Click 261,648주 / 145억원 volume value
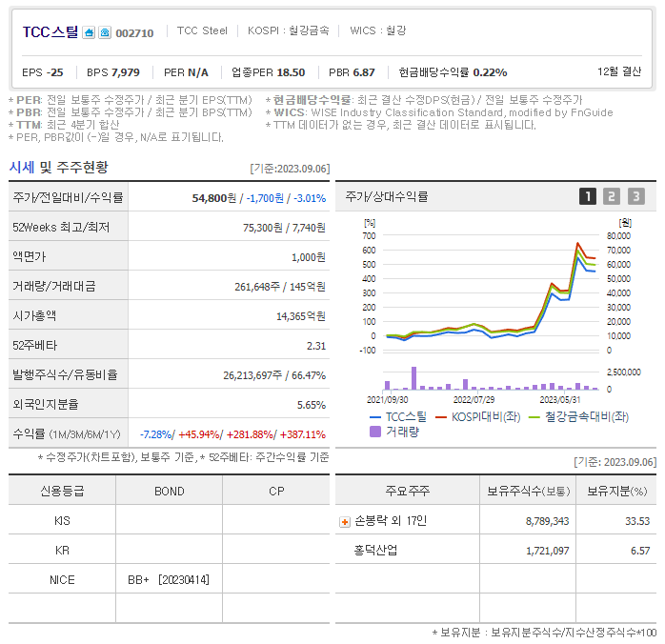Viewport: 665px width, 644px height. (280, 287)
